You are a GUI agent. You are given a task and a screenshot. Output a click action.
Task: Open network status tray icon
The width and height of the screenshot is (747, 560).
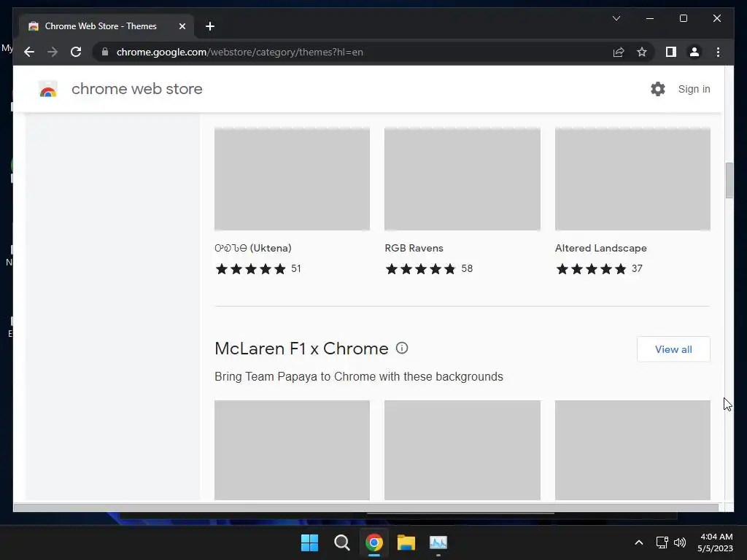(x=662, y=542)
